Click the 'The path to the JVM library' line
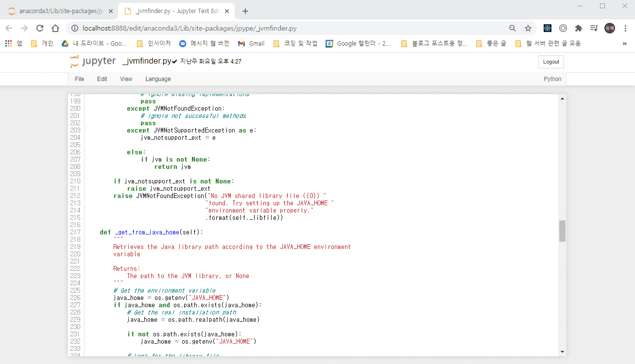 (188, 276)
